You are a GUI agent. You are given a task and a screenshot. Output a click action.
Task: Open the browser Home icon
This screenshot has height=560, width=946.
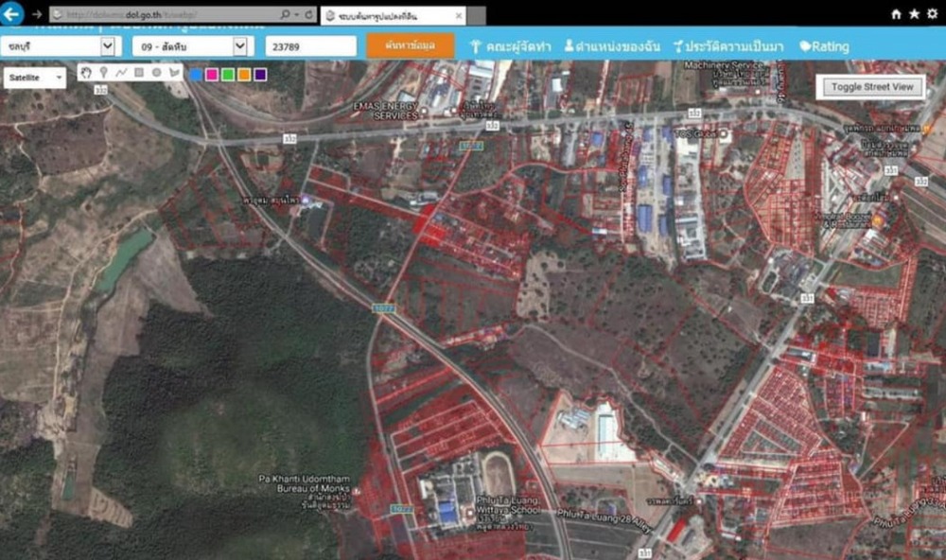pos(896,14)
